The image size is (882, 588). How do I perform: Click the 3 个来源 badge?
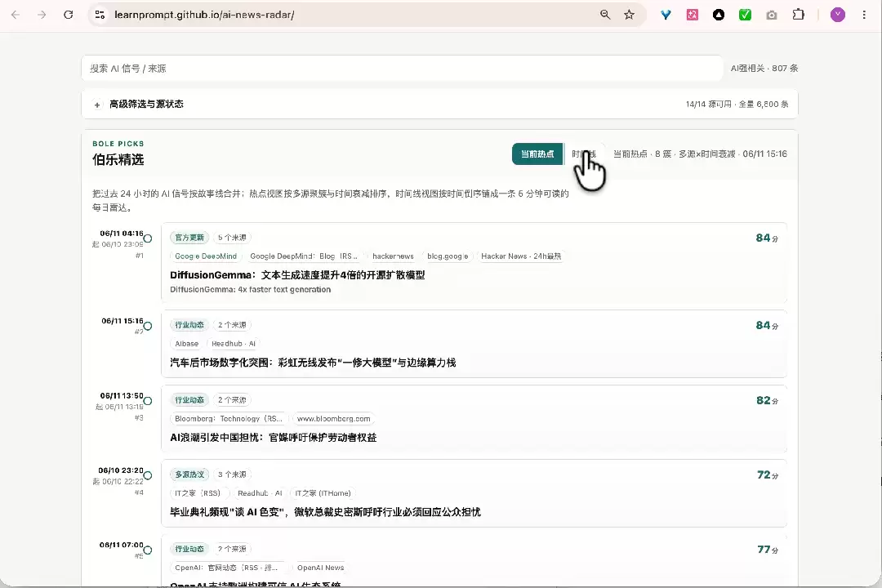click(x=232, y=474)
